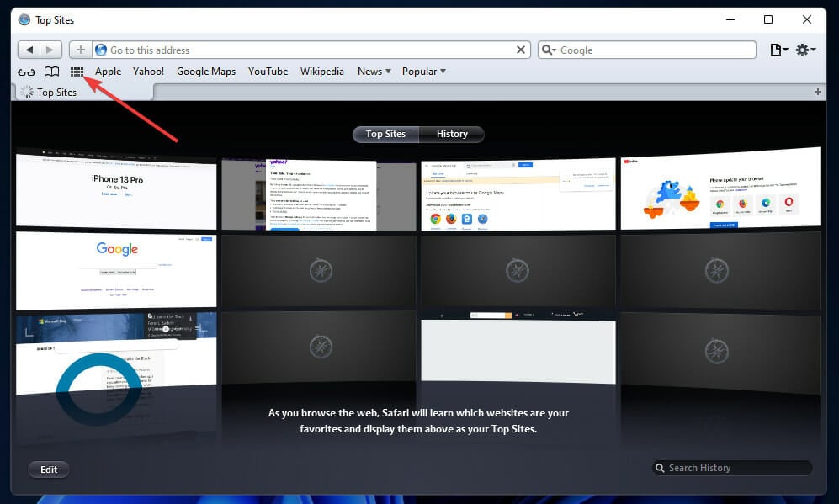
Task: Open the YouTube update browser thumbnail
Action: 720,188
